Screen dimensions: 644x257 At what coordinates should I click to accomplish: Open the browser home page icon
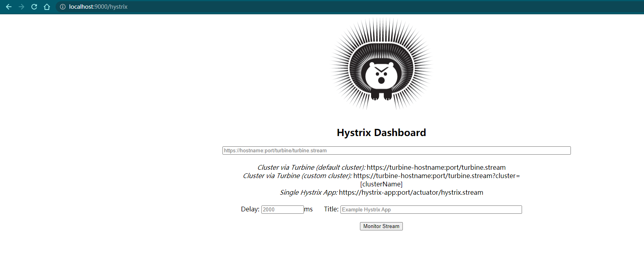47,7
